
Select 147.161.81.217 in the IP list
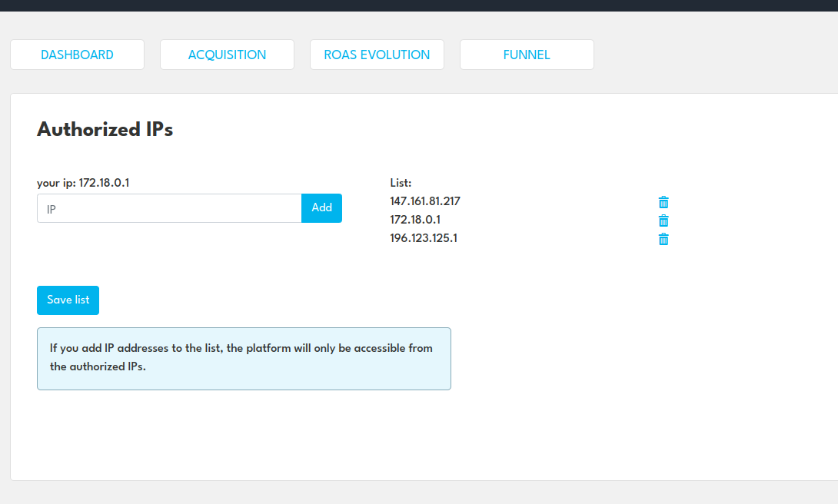[x=424, y=201]
